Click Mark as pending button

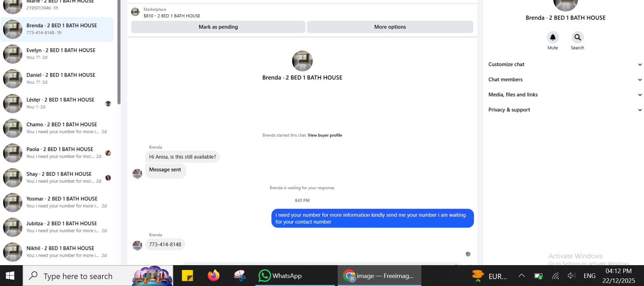coord(218,27)
